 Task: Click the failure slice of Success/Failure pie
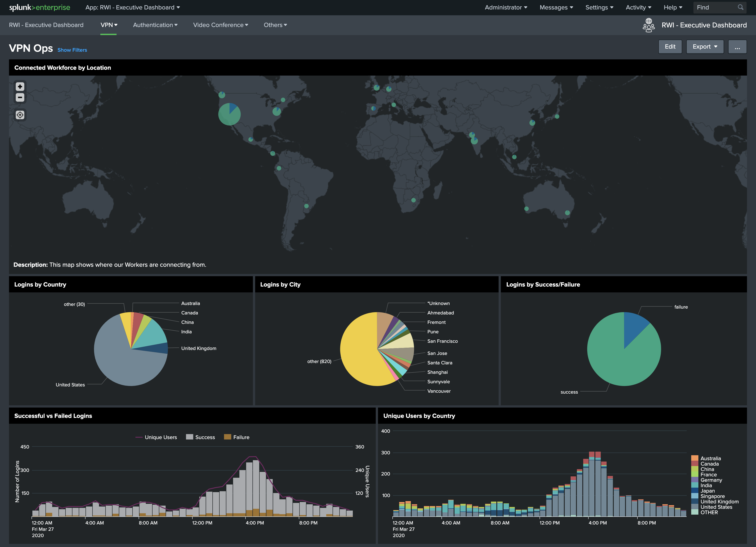[633, 328]
